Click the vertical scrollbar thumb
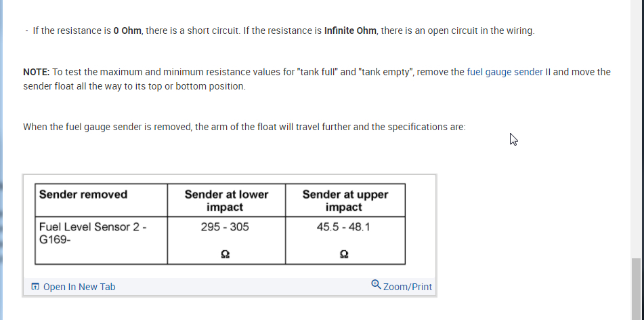 tap(637, 288)
